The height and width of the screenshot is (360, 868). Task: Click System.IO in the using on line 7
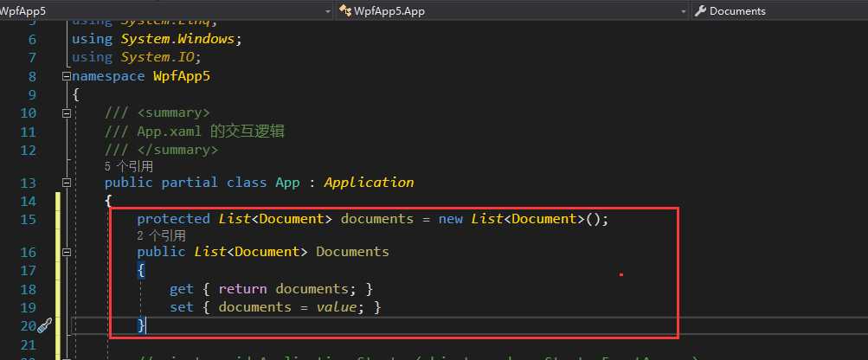click(158, 57)
